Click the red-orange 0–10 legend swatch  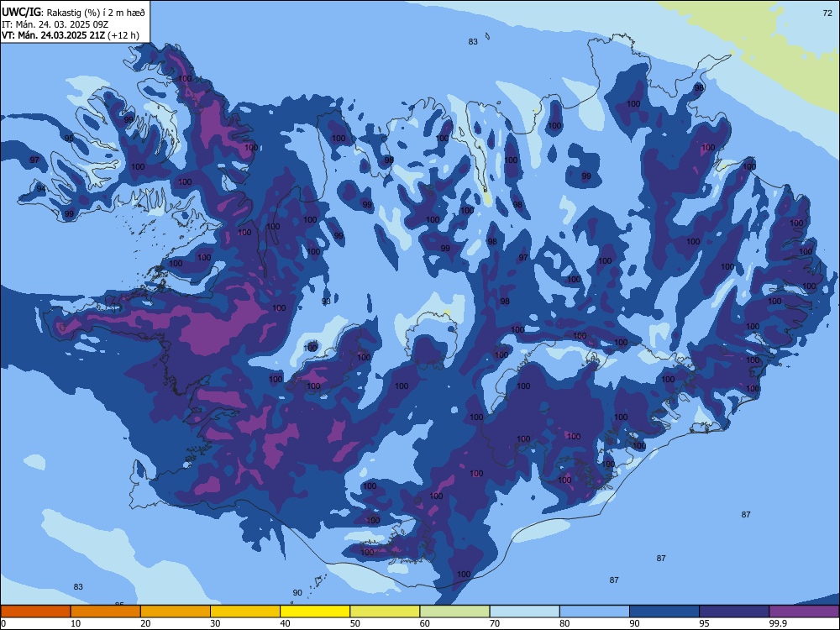coord(35,612)
